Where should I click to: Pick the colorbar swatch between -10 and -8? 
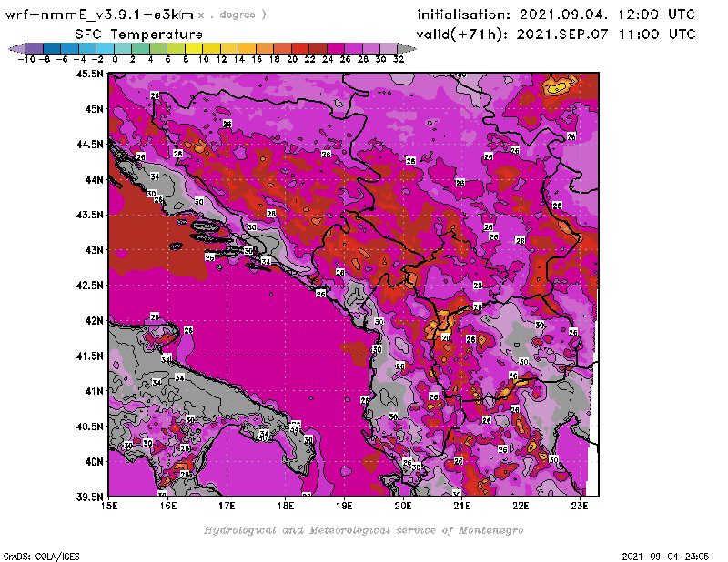click(35, 48)
